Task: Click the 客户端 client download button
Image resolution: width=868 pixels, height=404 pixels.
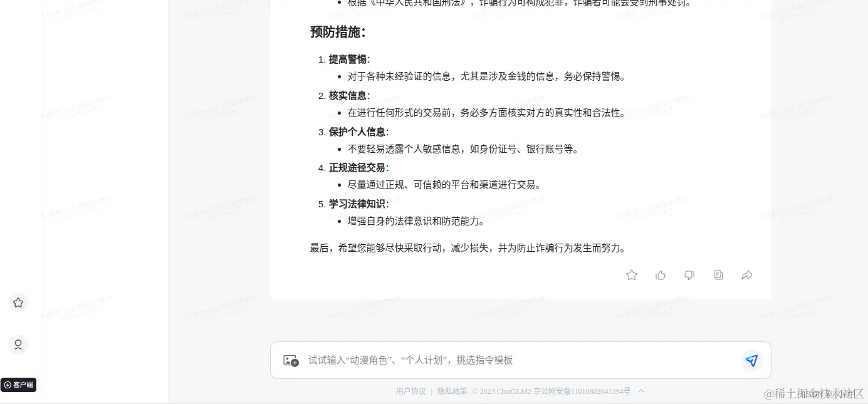Action: click(19, 385)
